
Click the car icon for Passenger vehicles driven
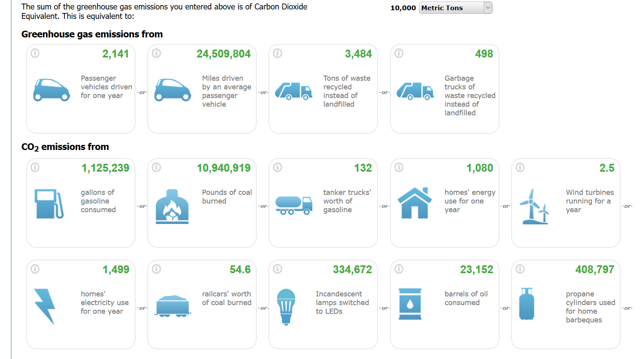coord(52,90)
